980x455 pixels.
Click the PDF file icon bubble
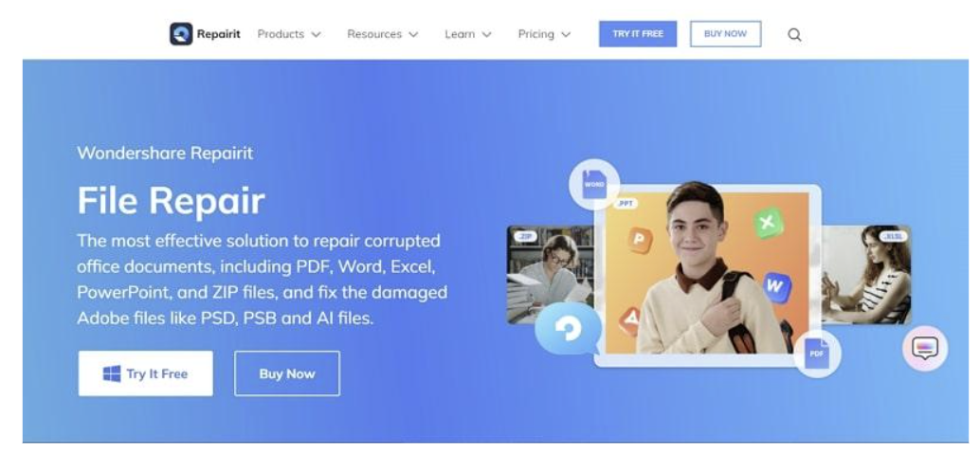tap(817, 354)
